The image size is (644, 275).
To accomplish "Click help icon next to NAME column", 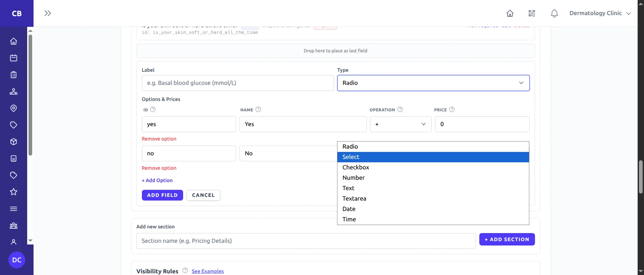I will coord(258,109).
